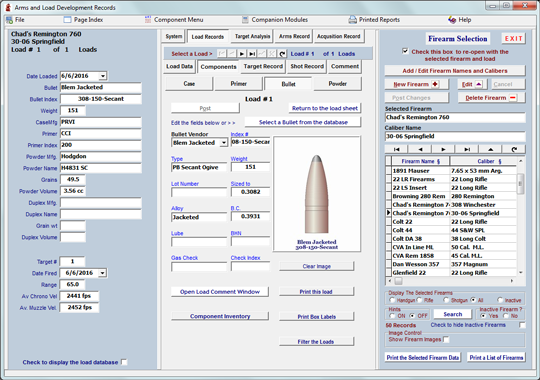The width and height of the screenshot is (540, 380).
Task: Go to the first firearm record
Action: [x=396, y=149]
